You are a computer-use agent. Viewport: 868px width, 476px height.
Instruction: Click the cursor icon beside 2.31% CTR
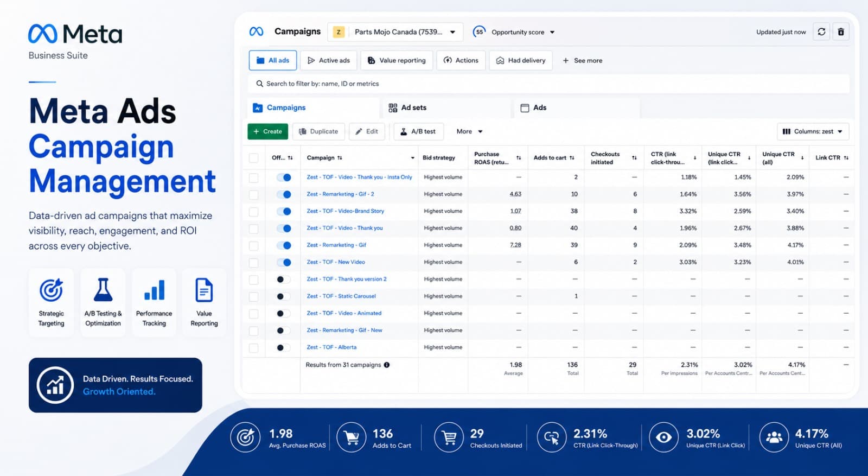[552, 437]
